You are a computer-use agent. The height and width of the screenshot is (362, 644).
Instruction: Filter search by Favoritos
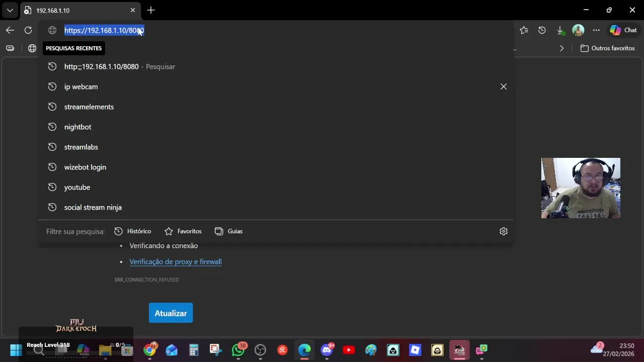click(183, 231)
